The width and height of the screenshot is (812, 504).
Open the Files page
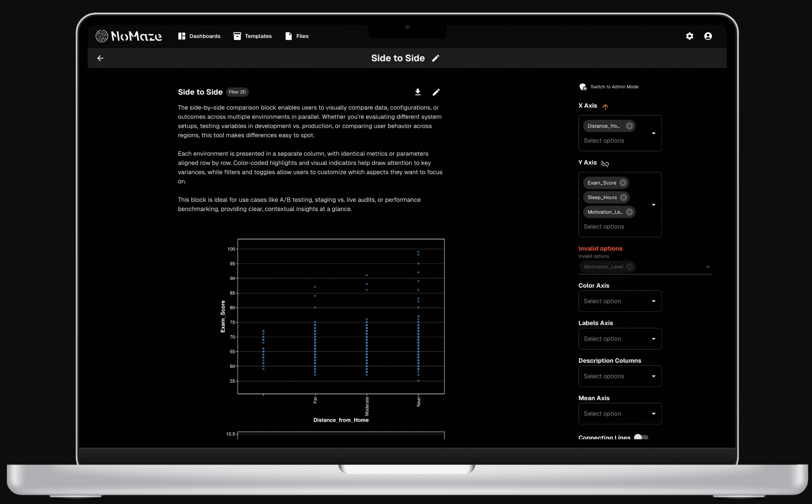[x=297, y=36]
